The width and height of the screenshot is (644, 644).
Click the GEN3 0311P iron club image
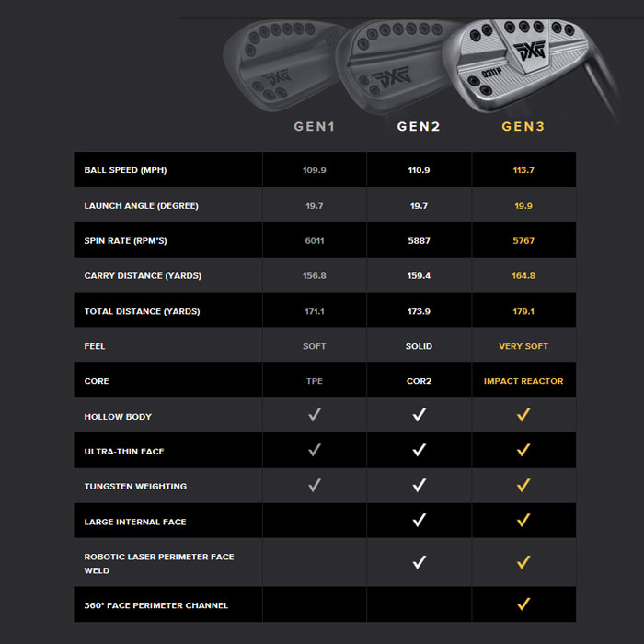pyautogui.click(x=530, y=68)
